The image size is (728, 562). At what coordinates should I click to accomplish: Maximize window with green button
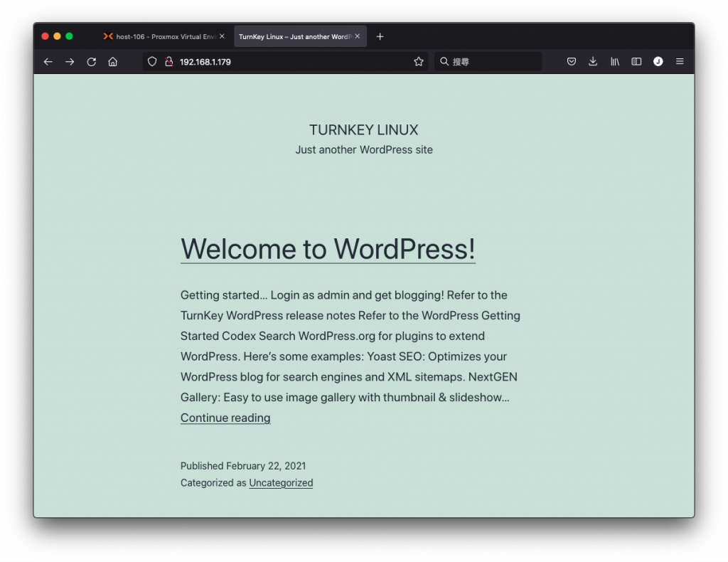[69, 36]
